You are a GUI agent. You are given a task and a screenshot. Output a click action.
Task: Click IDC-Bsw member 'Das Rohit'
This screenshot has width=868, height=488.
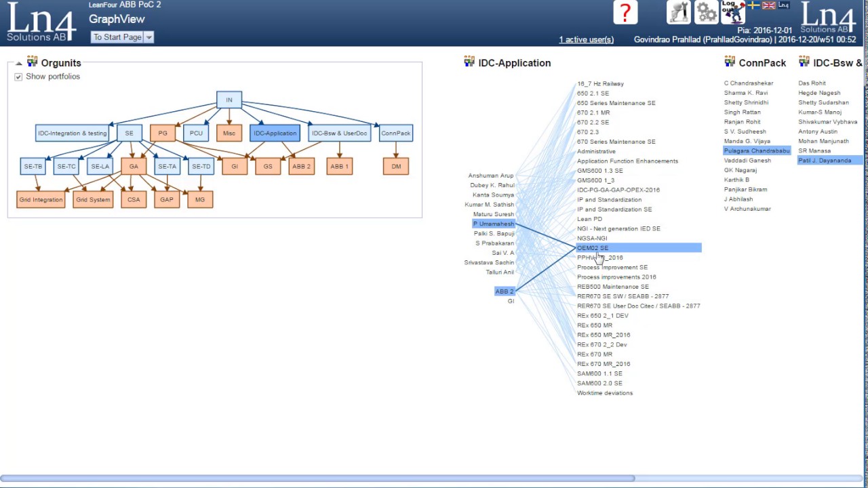(812, 83)
